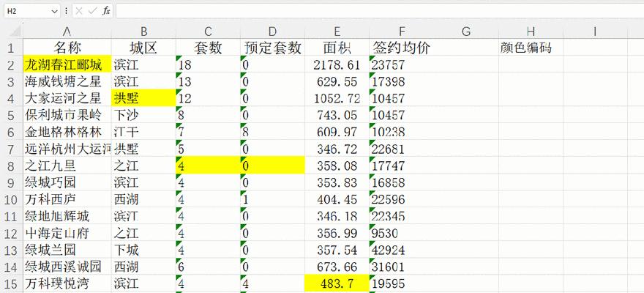This screenshot has height=293, width=644.
Task: Select cell 江干 in row 6
Action: pyautogui.click(x=143, y=132)
